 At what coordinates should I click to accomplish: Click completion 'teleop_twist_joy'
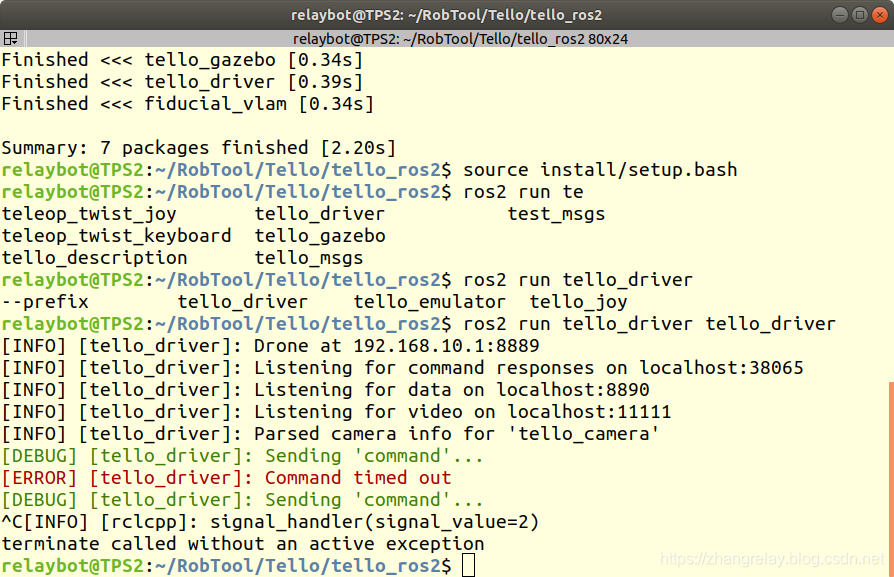click(89, 214)
